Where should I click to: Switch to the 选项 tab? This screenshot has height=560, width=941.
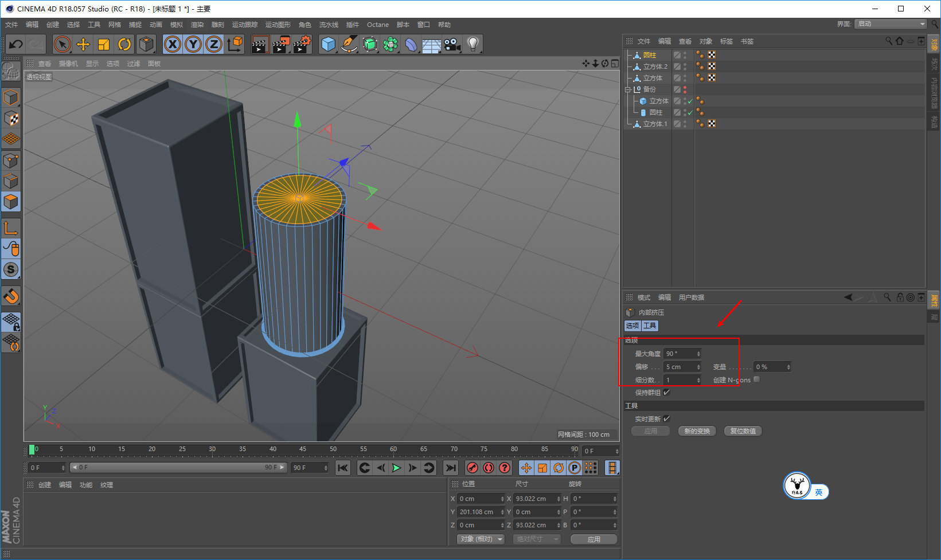pos(632,326)
